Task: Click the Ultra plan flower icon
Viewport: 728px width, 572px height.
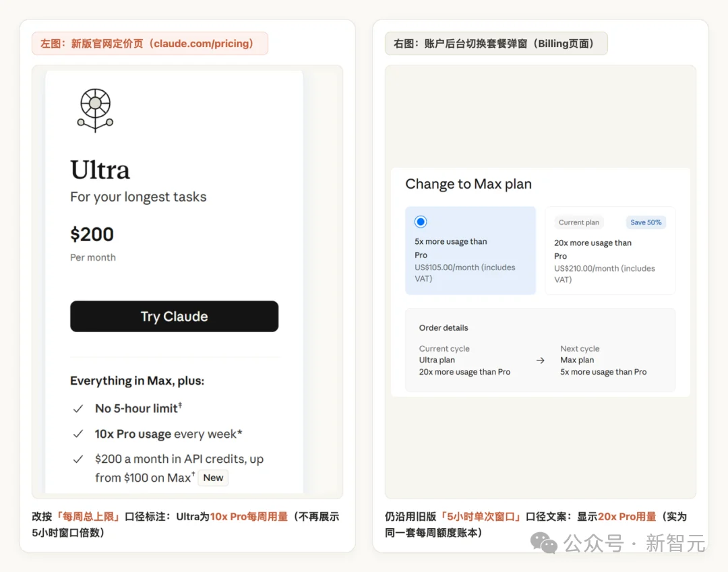Action: [95, 110]
